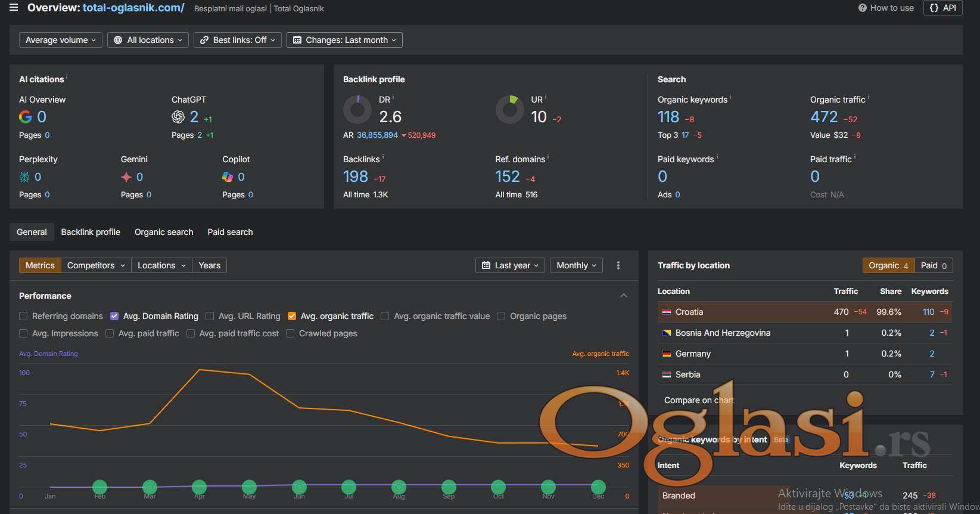This screenshot has width=980, height=514.
Task: Click the Perplexity logo icon
Action: [x=24, y=177]
